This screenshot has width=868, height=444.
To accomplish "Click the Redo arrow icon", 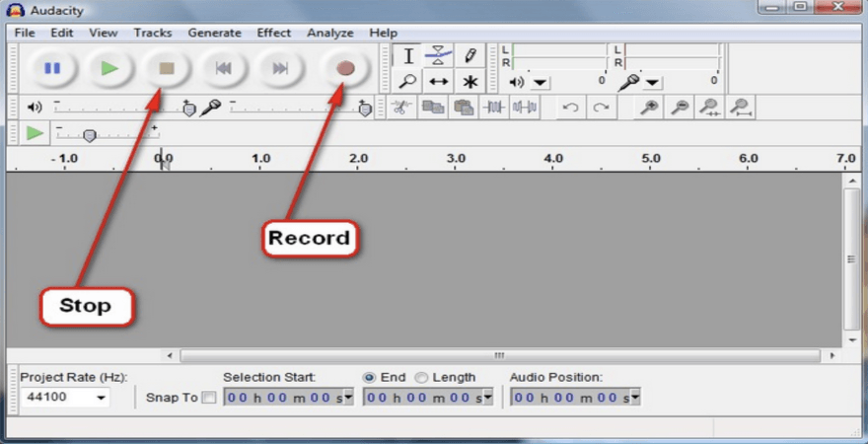I will click(x=601, y=108).
